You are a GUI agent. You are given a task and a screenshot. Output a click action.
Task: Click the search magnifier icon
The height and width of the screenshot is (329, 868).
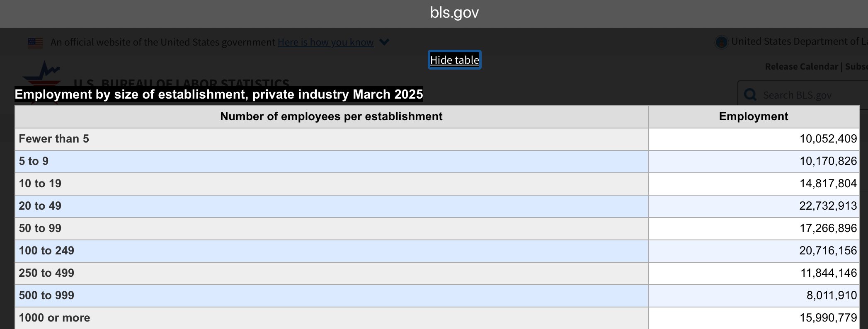point(750,95)
